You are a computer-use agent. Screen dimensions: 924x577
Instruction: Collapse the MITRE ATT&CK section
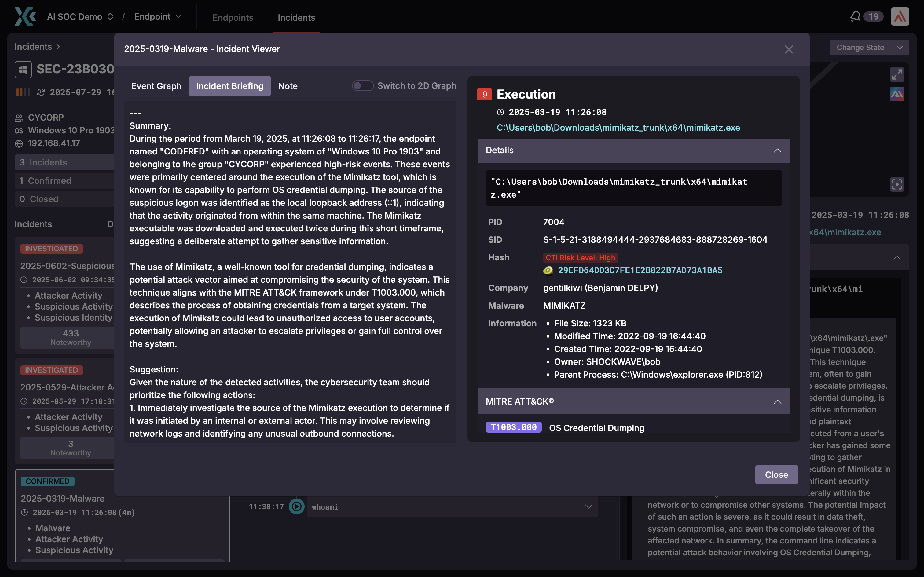pyautogui.click(x=777, y=402)
